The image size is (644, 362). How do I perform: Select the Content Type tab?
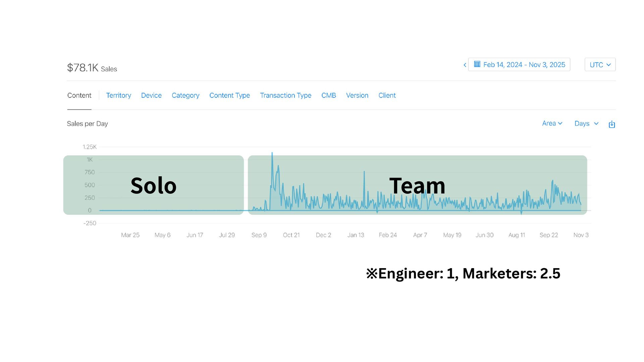pos(229,96)
